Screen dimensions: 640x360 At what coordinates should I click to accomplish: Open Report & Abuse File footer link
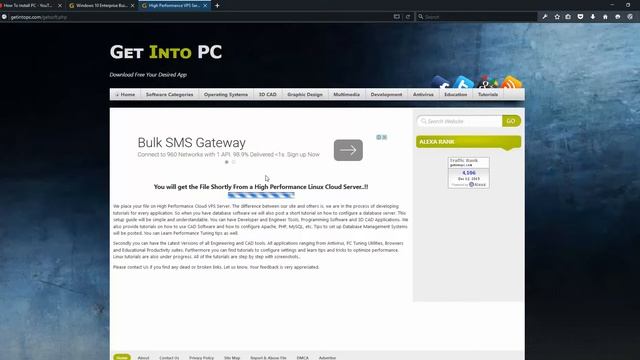pyautogui.click(x=268, y=358)
